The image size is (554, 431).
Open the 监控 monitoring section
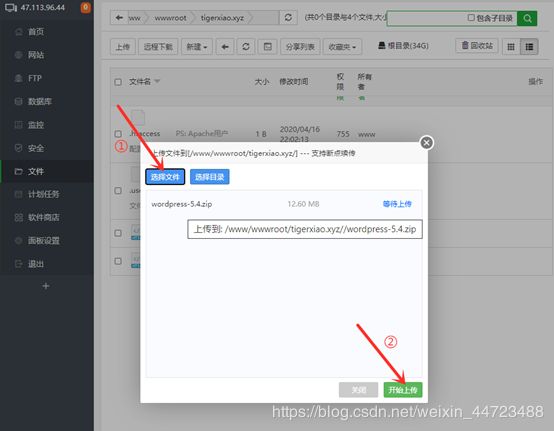click(x=36, y=125)
